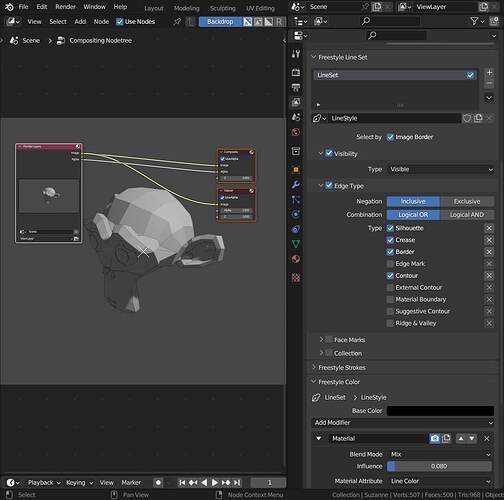Image resolution: width=504 pixels, height=500 pixels.
Task: Switch to the UV Editing workspace tab
Action: pyautogui.click(x=261, y=8)
